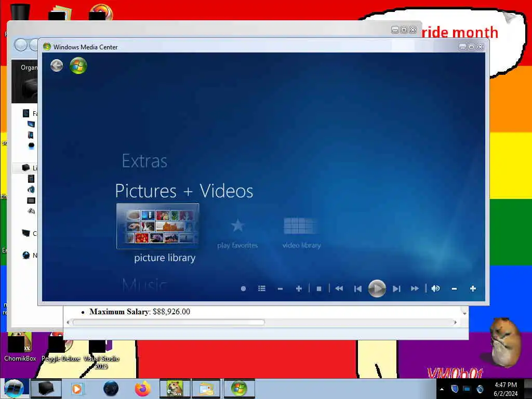Select the Pictures + Videos menu heading
The image size is (532, 399).
point(184,191)
